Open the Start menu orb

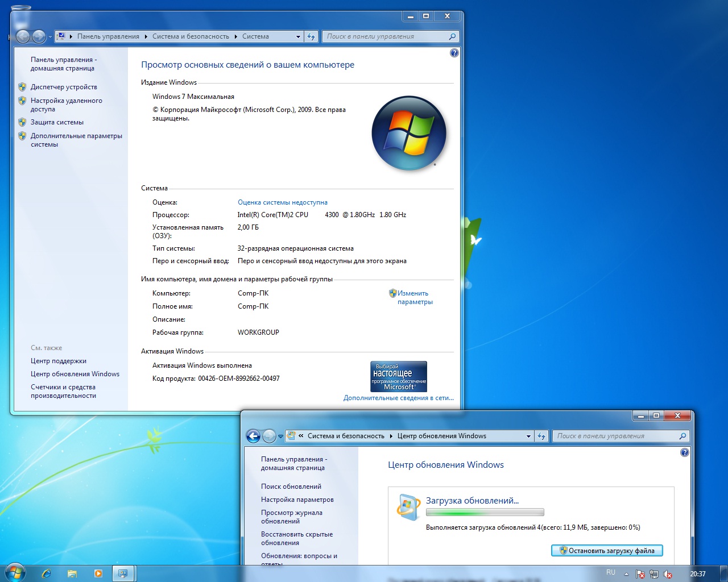15,573
